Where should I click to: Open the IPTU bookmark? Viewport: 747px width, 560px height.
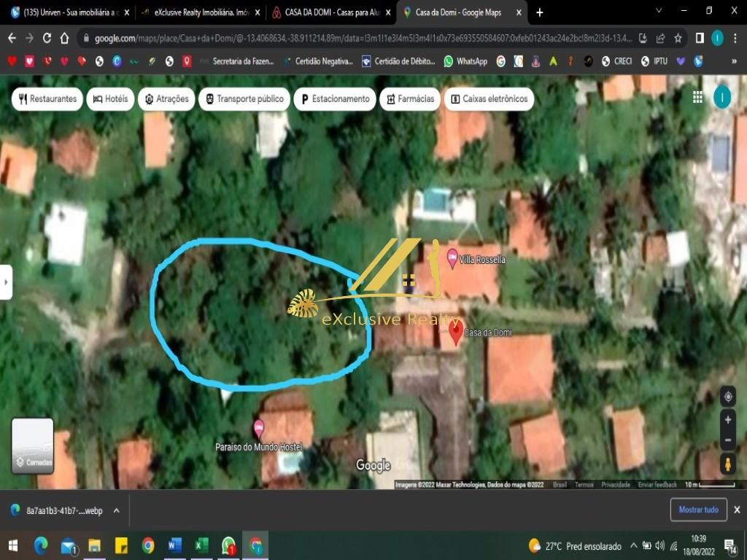(654, 61)
